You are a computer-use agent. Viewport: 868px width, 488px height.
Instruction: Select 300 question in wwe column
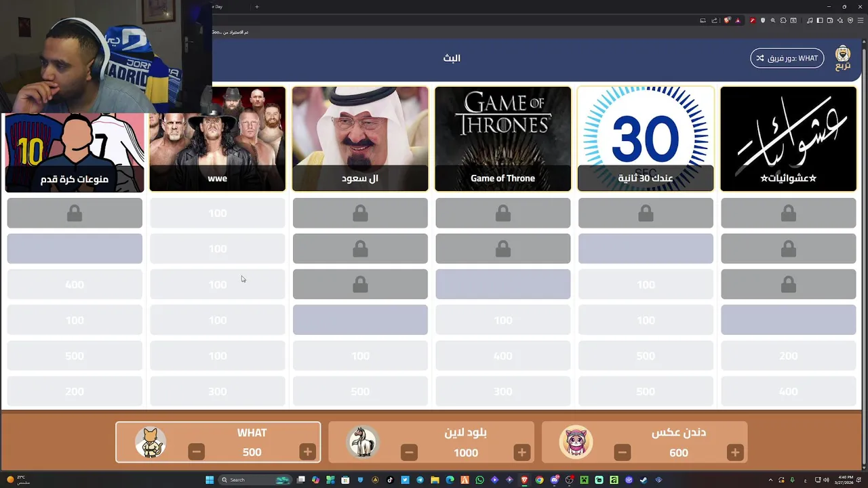tap(218, 391)
